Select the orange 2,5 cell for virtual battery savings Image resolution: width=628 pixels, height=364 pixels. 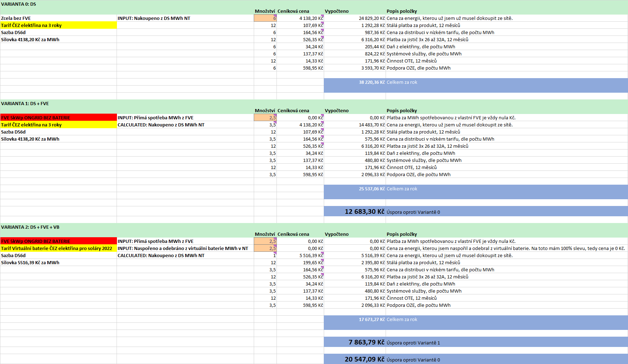[x=265, y=248]
